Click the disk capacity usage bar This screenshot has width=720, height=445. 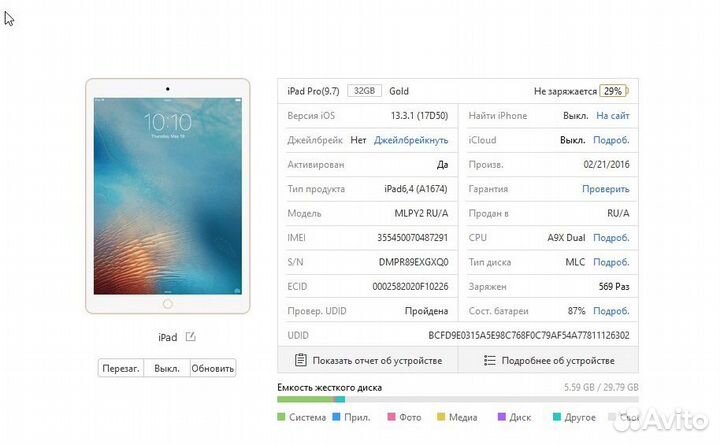click(457, 400)
